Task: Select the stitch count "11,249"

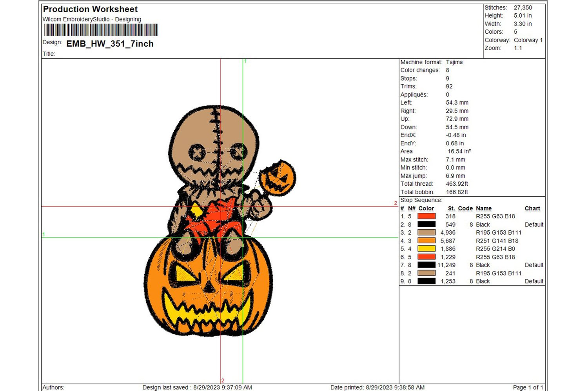Action: click(446, 265)
